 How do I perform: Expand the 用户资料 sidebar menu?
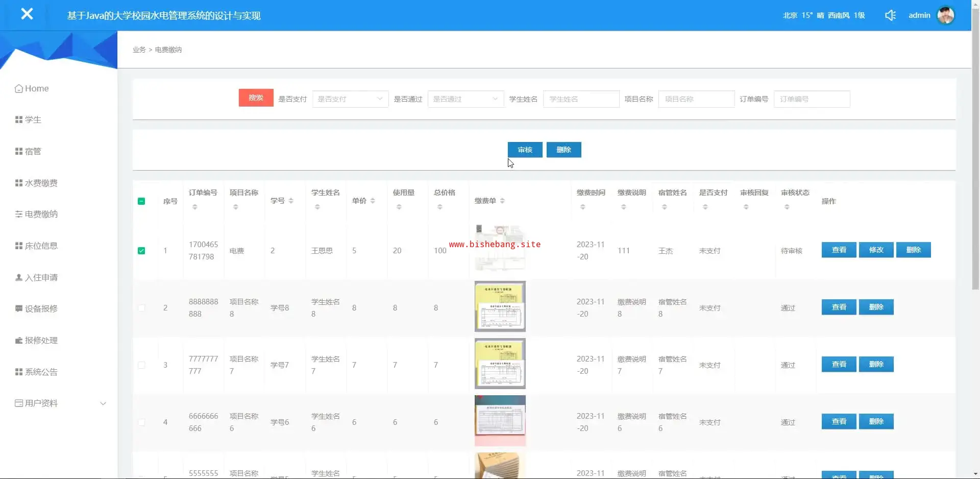60,403
